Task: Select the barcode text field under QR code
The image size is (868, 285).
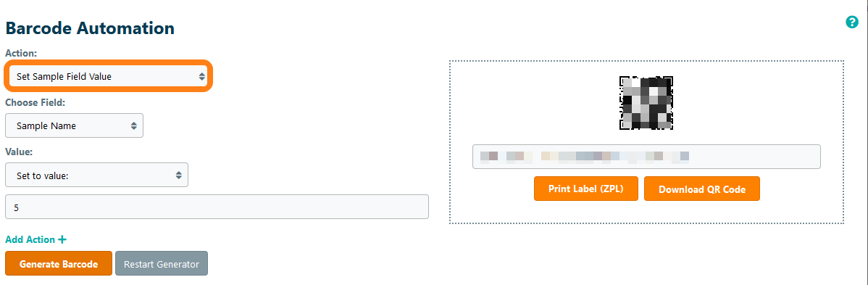Action: (646, 157)
